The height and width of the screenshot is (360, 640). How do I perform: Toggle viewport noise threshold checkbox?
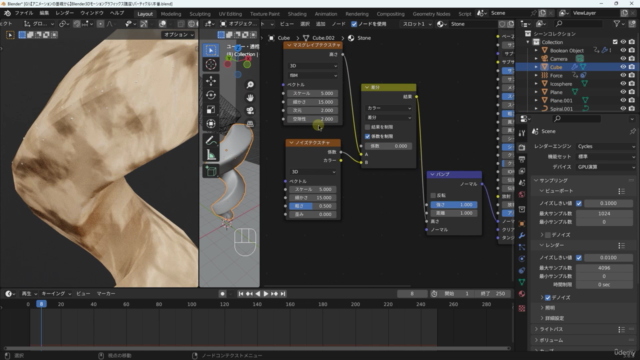(x=578, y=203)
